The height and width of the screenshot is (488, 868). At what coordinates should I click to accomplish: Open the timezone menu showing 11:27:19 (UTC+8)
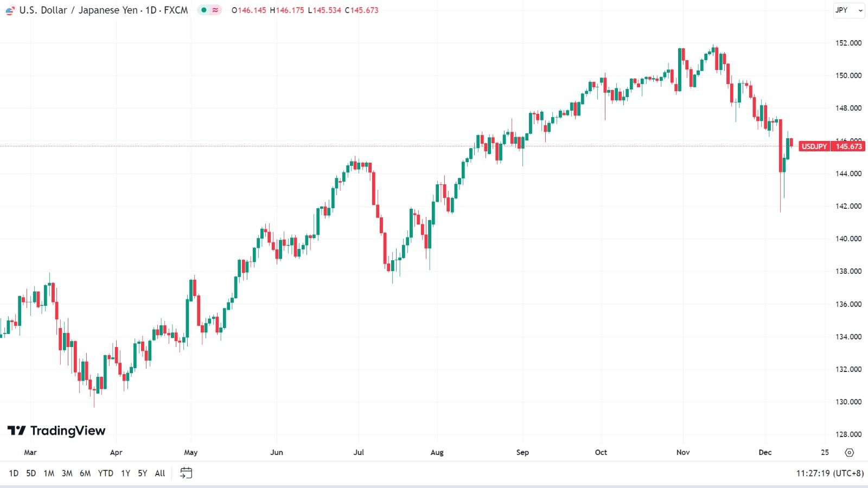point(830,473)
